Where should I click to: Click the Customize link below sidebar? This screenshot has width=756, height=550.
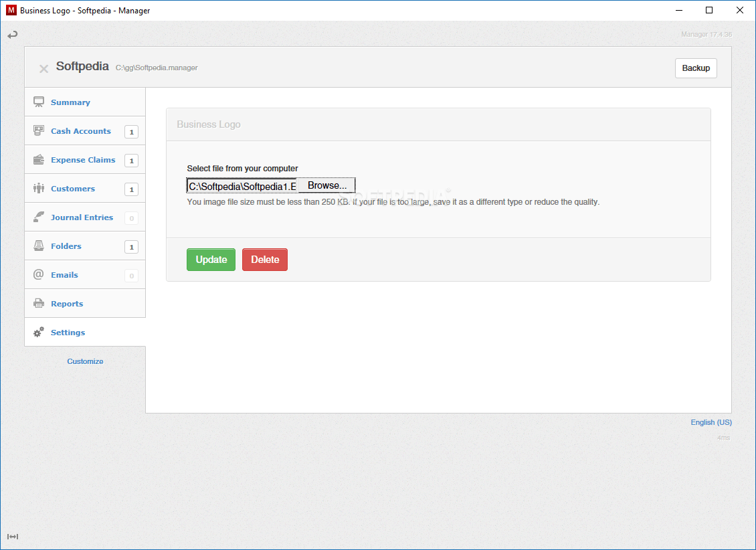(85, 361)
